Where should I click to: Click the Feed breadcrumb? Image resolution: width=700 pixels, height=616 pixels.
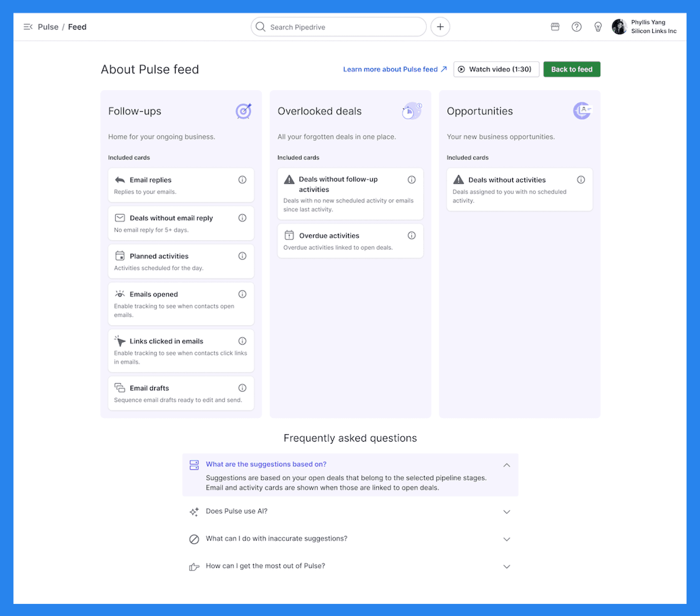click(x=77, y=27)
